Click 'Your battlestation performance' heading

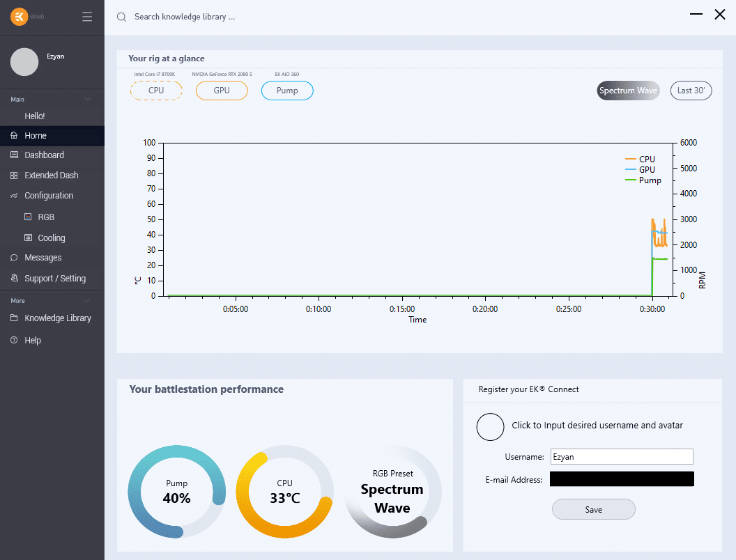pyautogui.click(x=206, y=389)
